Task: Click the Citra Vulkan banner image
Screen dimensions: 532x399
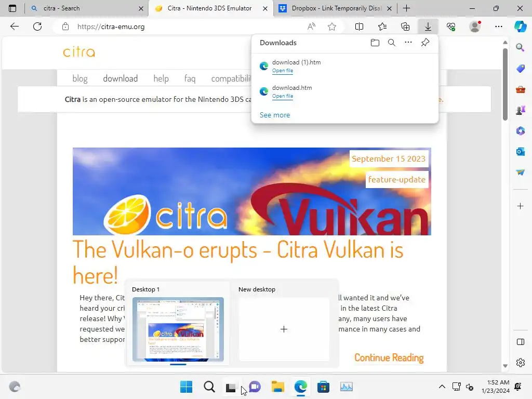Action: [x=252, y=191]
